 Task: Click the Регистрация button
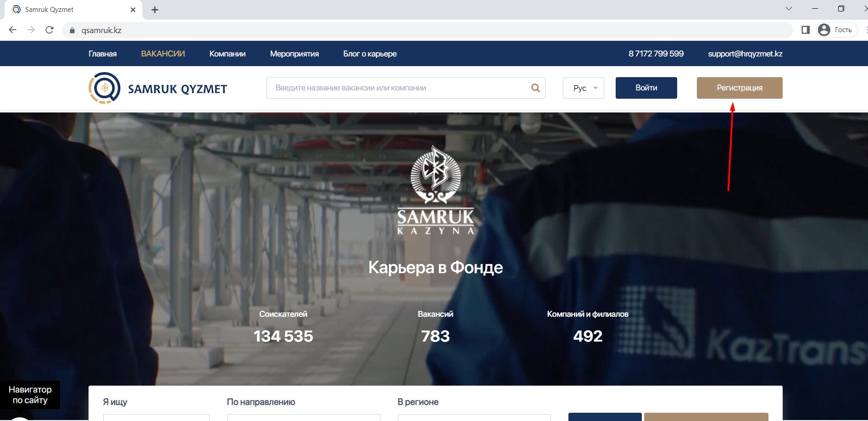(x=740, y=88)
